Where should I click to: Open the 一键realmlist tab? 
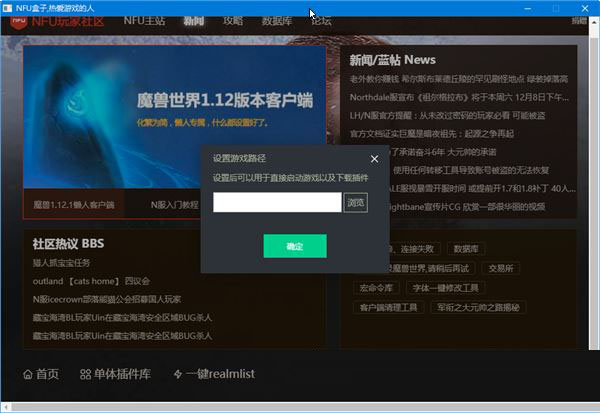tap(214, 374)
